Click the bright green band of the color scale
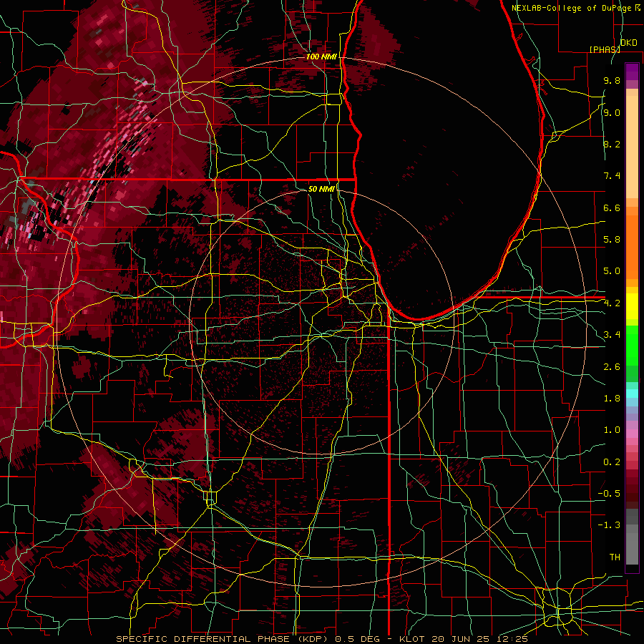The height and width of the screenshot is (644, 644). tap(632, 345)
